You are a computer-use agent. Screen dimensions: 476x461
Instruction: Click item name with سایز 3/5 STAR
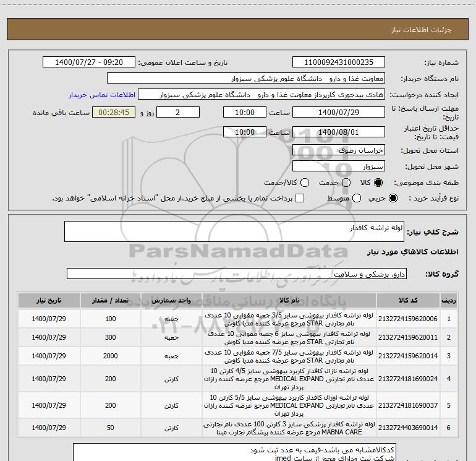click(289, 319)
